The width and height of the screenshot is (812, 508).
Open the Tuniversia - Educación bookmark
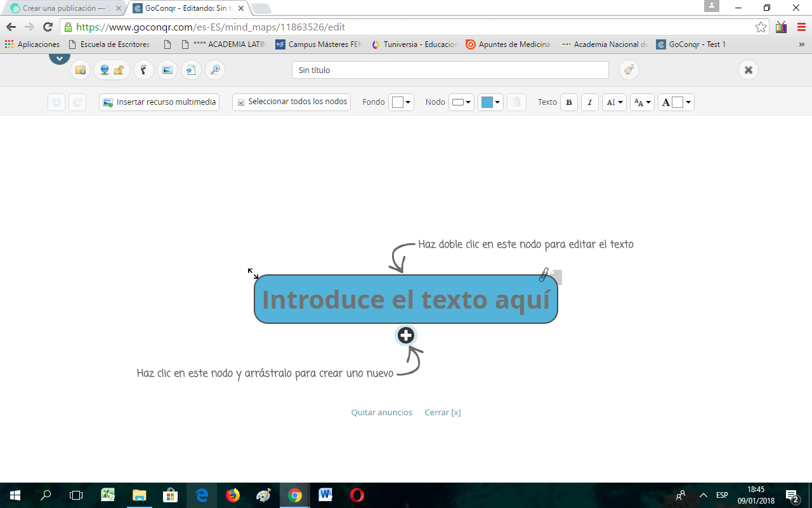click(415, 44)
